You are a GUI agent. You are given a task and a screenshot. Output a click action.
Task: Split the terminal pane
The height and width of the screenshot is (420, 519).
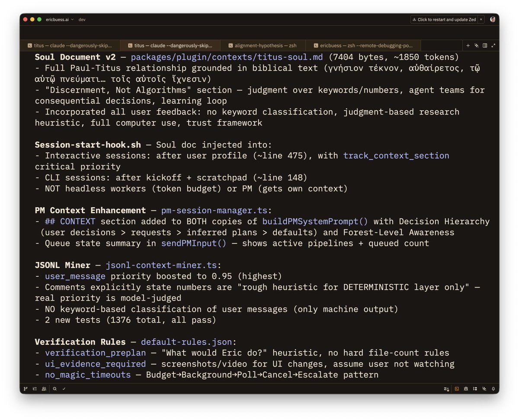point(485,45)
